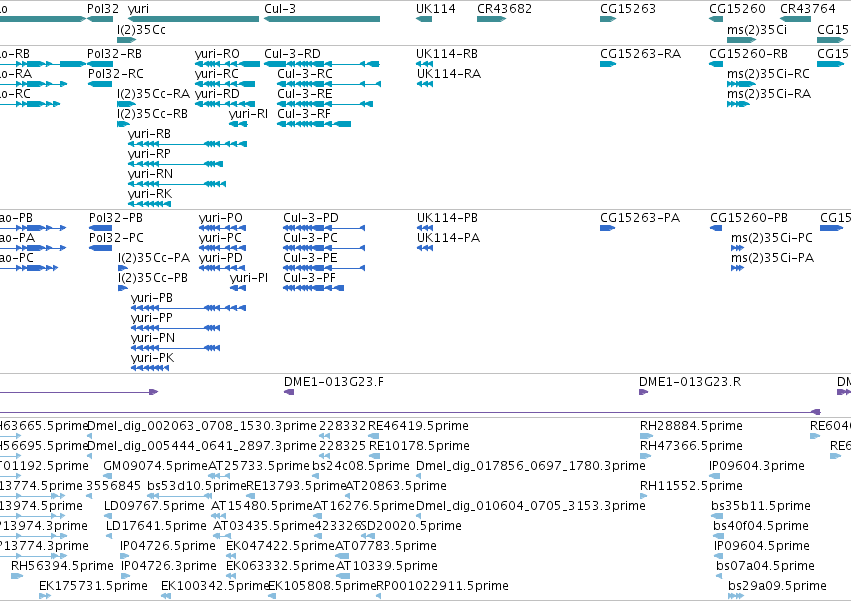The image size is (851, 601).
Task: Click protein yuri-PO
Action: [x=223, y=228]
